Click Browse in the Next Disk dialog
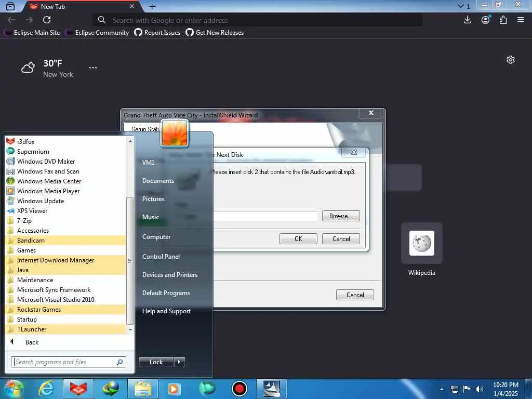Viewport: 532px width, 399px height. (x=341, y=216)
